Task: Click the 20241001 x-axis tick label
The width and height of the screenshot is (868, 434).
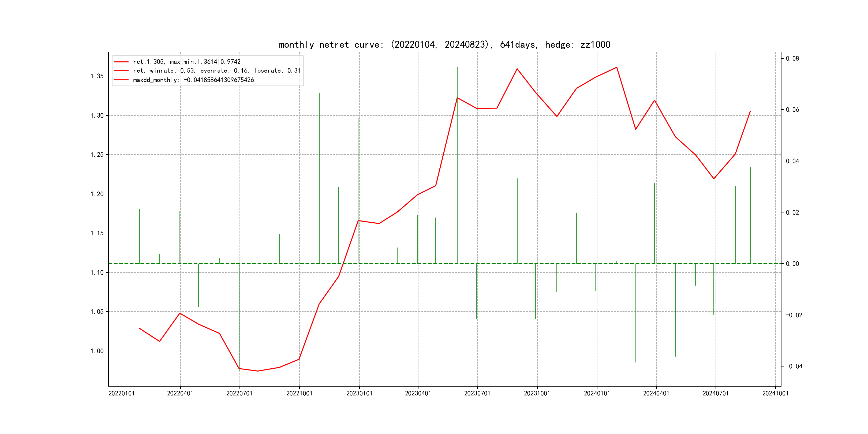Action: [775, 394]
